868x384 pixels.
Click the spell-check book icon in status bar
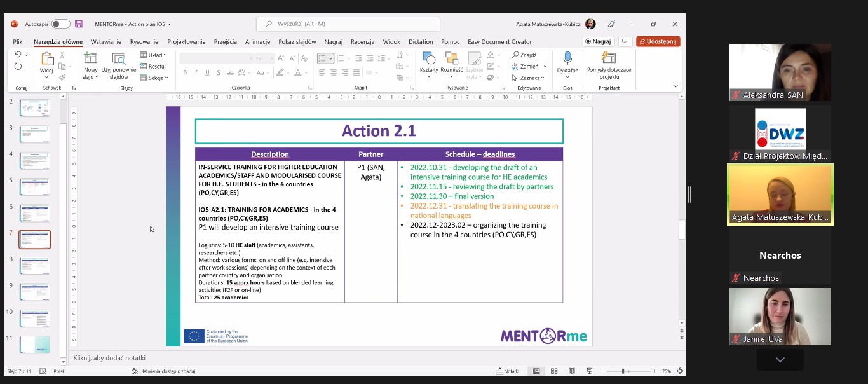coord(43,371)
